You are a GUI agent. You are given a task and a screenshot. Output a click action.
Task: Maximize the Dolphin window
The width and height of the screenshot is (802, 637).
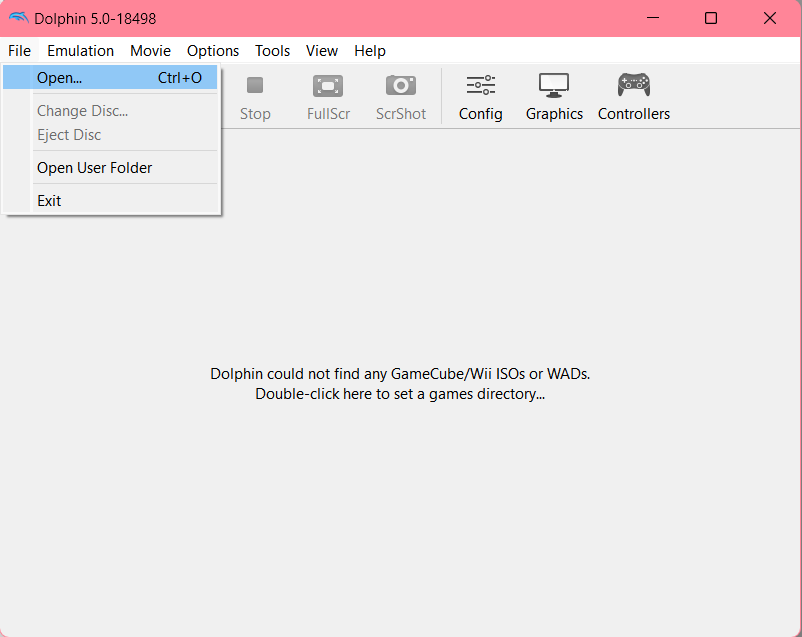[x=711, y=18]
